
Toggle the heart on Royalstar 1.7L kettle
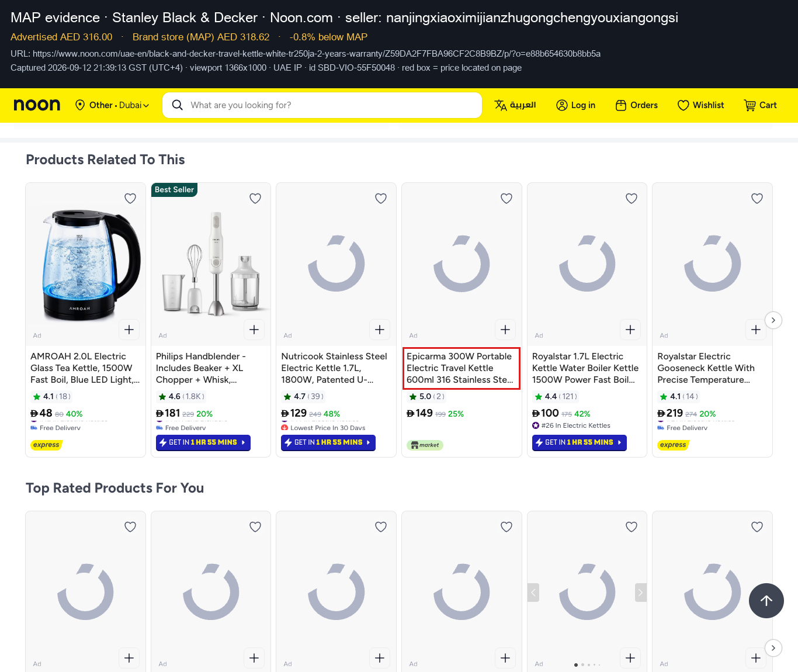pyautogui.click(x=632, y=199)
